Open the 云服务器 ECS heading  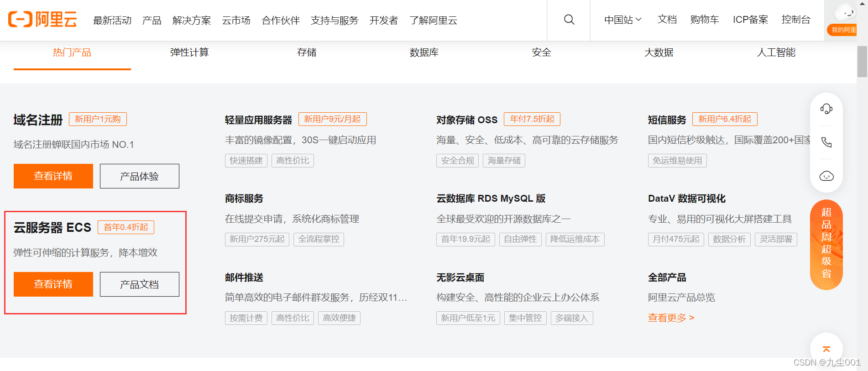point(52,228)
